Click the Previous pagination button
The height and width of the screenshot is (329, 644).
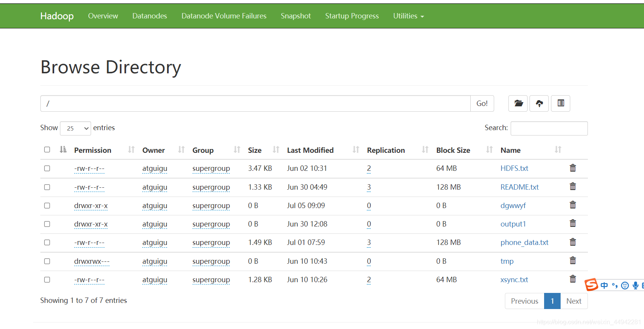click(x=524, y=301)
